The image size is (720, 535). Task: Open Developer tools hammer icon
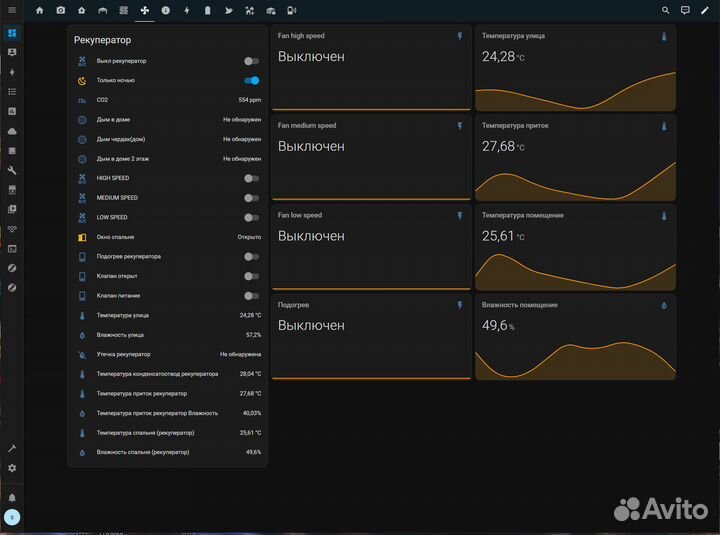click(12, 449)
